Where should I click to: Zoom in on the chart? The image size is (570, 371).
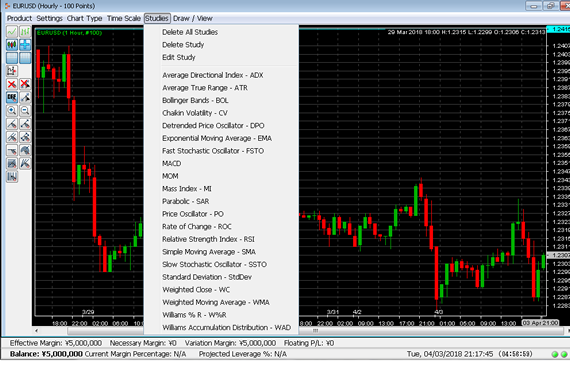point(12,110)
